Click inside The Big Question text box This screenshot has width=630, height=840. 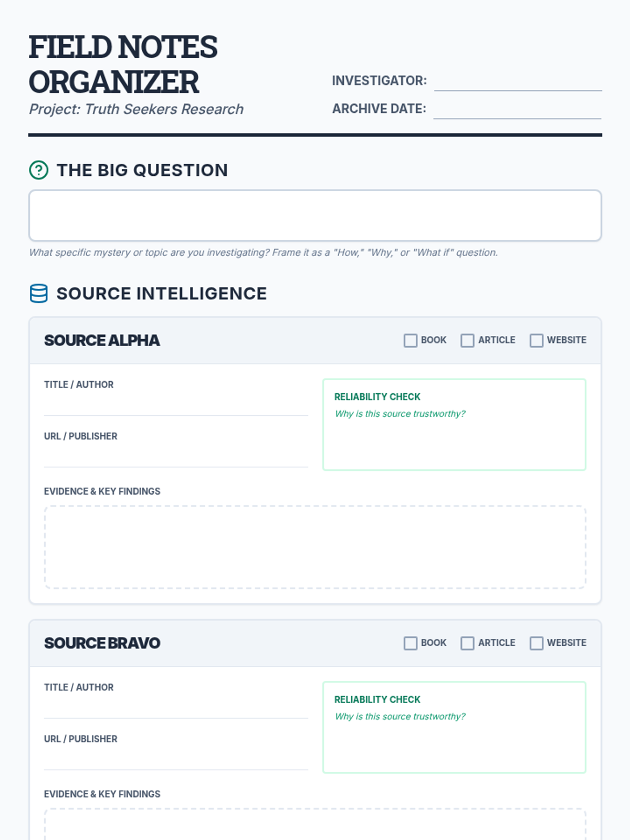315,216
